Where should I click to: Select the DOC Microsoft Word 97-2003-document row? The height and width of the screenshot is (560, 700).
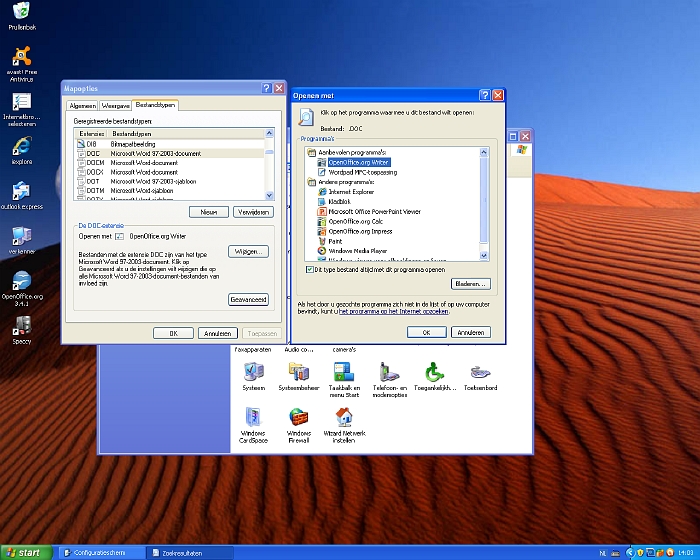[170, 154]
